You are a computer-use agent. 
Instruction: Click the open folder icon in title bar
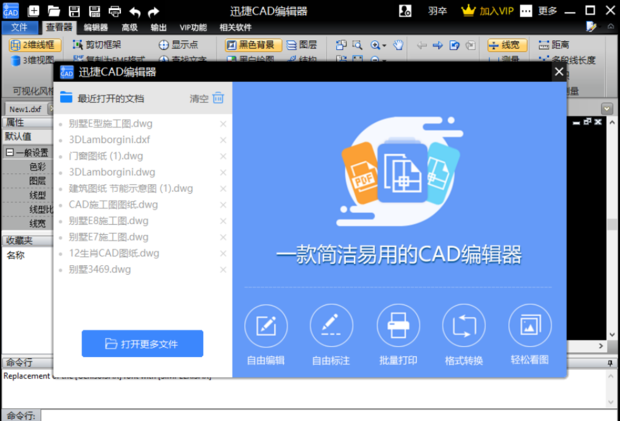(53, 11)
